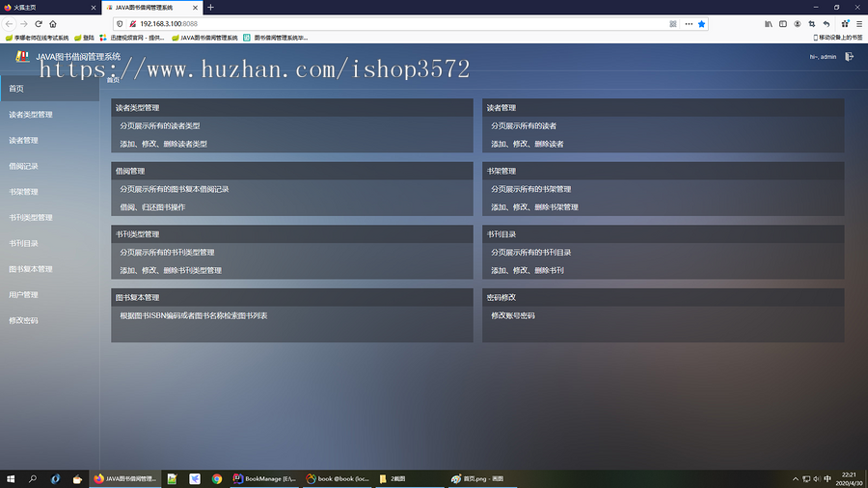Click the 书刊目录 card header

point(664,234)
